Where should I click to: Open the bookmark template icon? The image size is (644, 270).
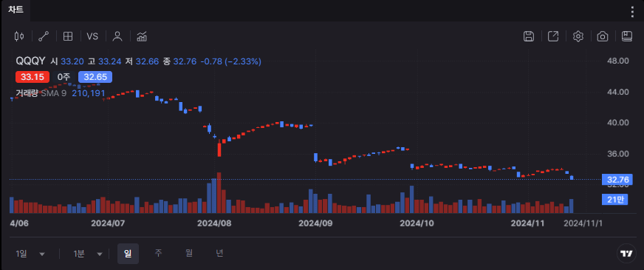627,36
